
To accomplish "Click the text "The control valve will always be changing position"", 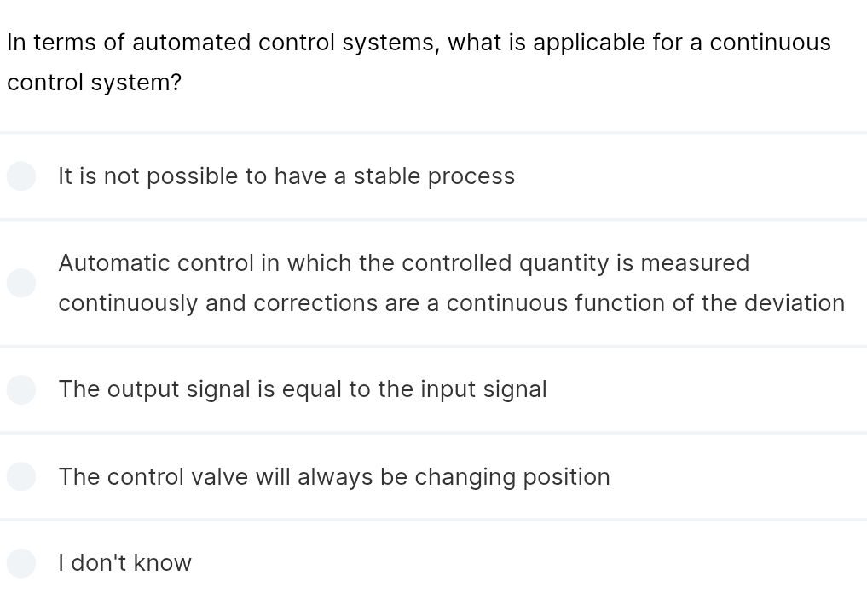I will pos(333,476).
